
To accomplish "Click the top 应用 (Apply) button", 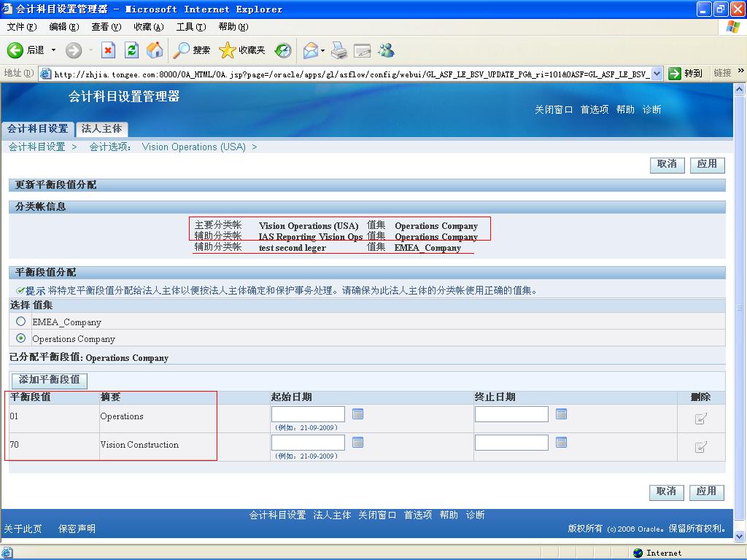I will pos(707,164).
